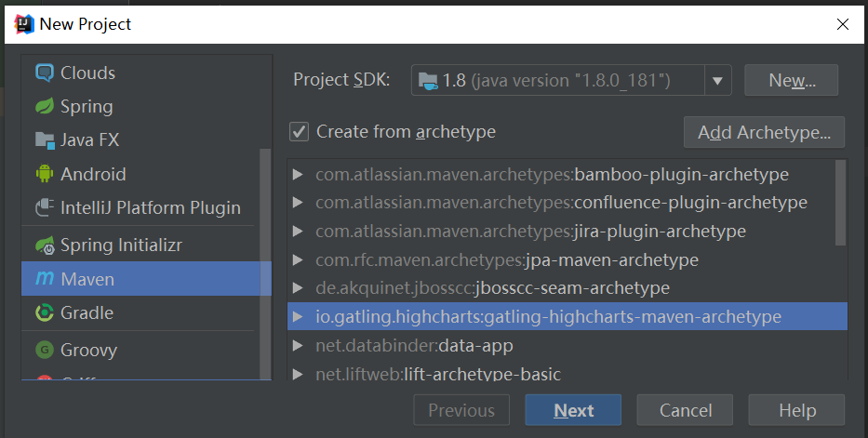The image size is (868, 438).
Task: Click the Android robot icon
Action: [x=44, y=174]
